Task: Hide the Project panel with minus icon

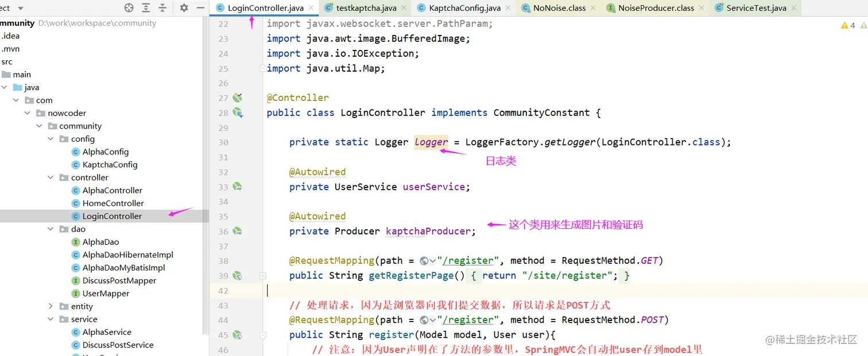Action: pos(200,8)
